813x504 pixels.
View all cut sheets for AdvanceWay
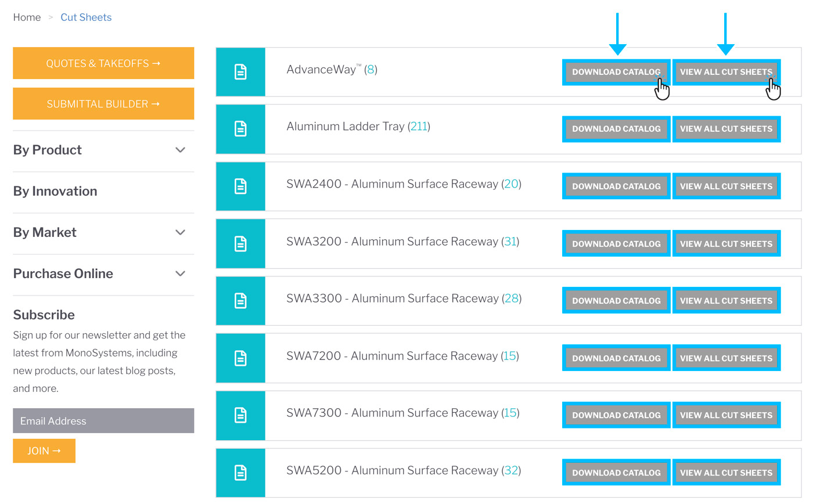pyautogui.click(x=726, y=72)
